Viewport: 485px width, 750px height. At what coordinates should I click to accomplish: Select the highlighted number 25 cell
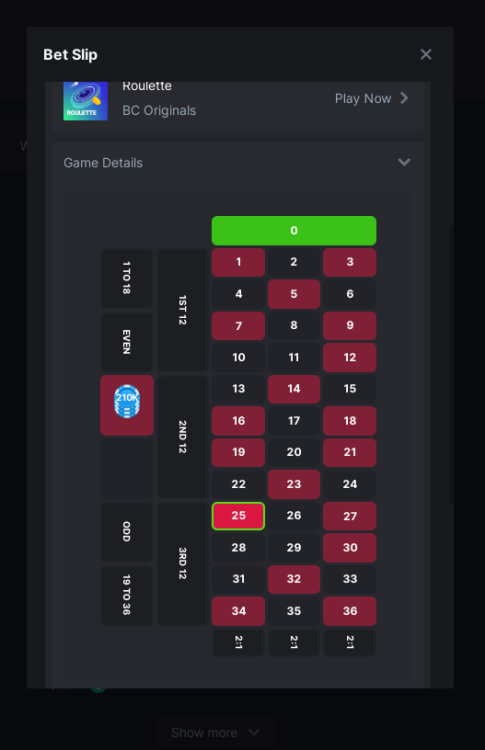coord(238,516)
